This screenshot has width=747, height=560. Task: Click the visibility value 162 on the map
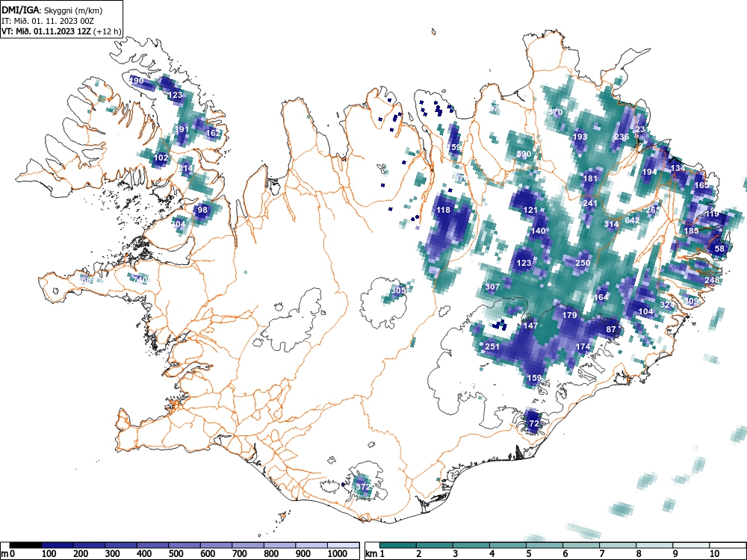213,133
